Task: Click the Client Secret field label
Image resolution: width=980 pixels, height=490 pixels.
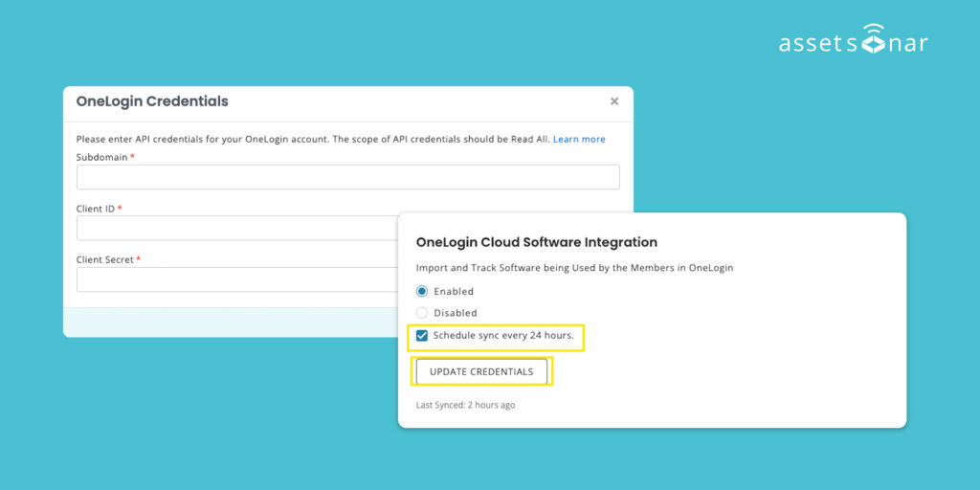Action: click(x=105, y=259)
